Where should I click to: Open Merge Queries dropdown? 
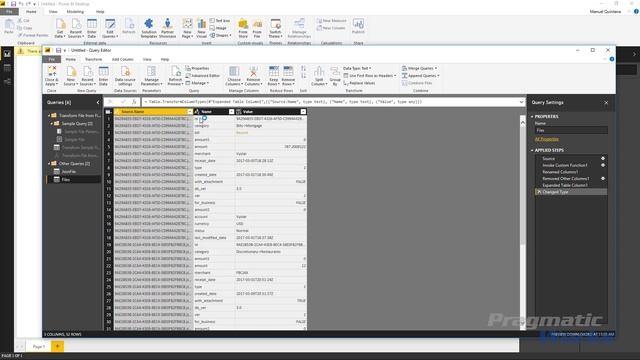(x=419, y=68)
